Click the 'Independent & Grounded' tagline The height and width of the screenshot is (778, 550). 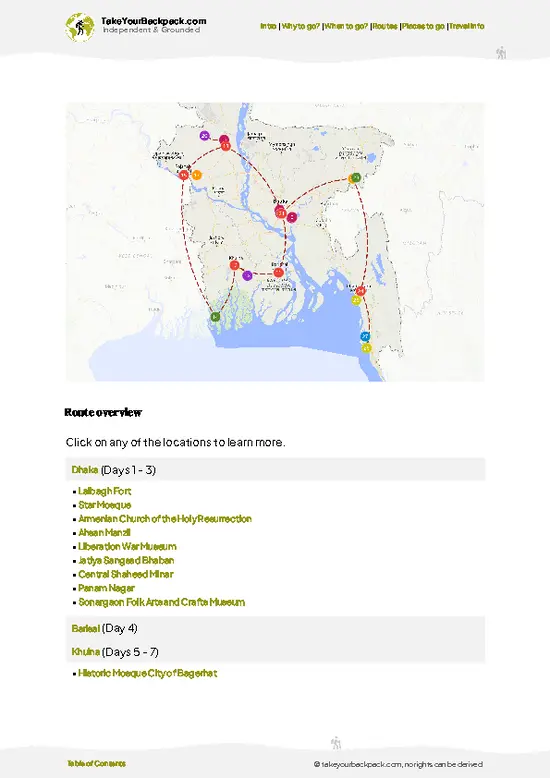pyautogui.click(x=151, y=30)
